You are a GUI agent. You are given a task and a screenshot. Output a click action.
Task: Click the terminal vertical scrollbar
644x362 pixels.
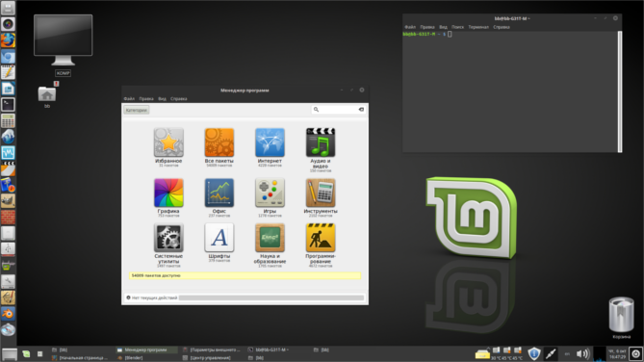pos(620,91)
